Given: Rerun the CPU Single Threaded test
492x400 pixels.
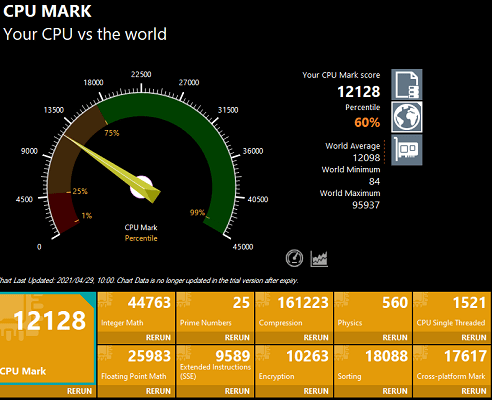Looking at the screenshot, I should (x=474, y=337).
